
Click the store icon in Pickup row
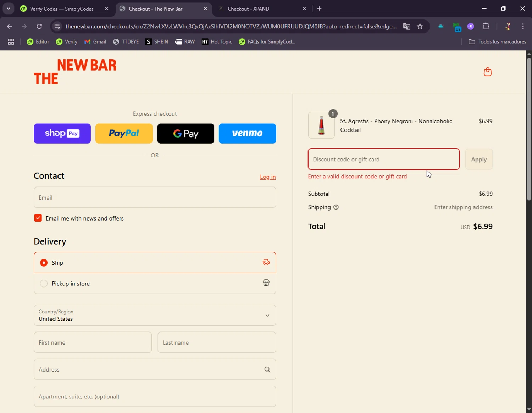click(x=266, y=283)
